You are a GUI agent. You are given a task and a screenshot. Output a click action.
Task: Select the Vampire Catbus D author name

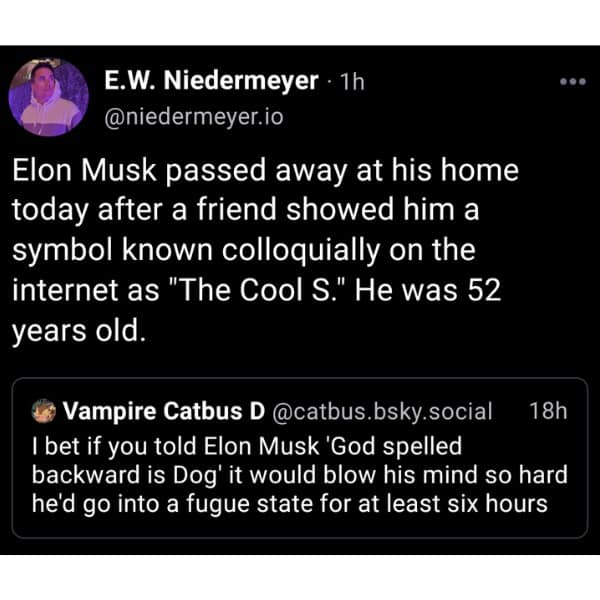(x=164, y=411)
